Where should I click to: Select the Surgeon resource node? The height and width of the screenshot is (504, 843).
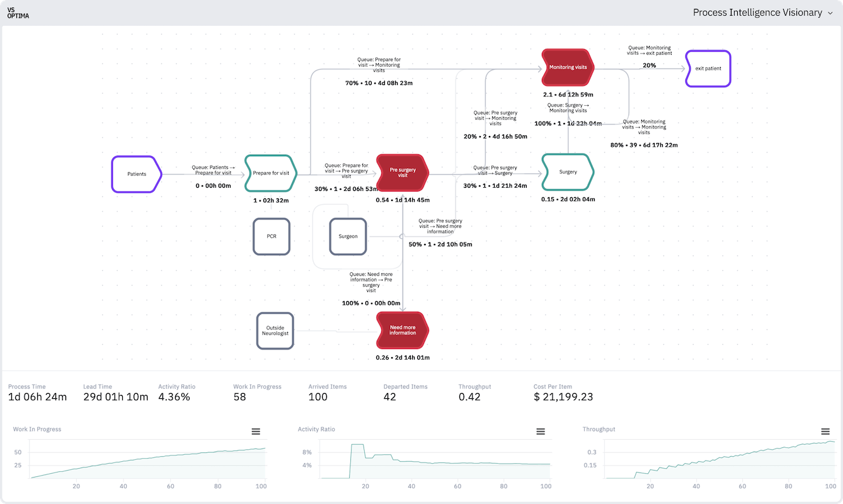(348, 237)
